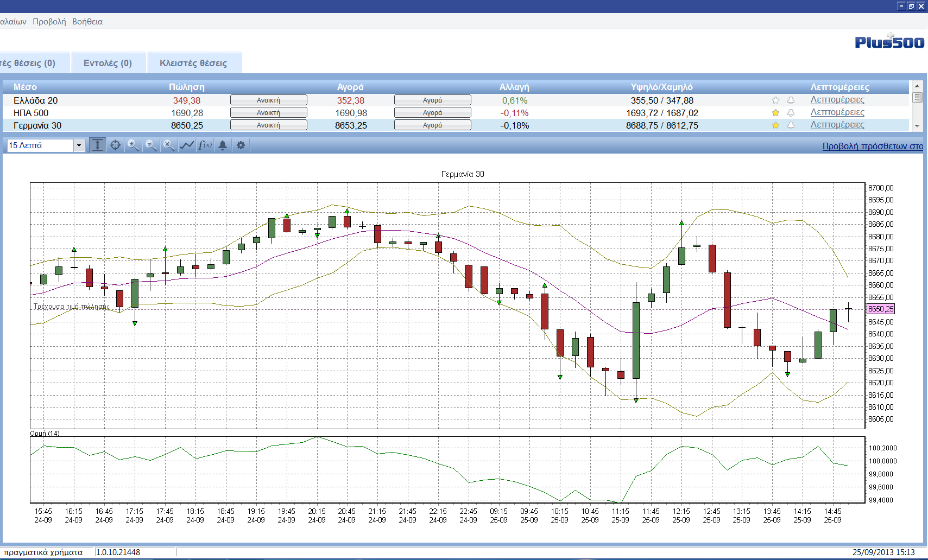Screen dimensions: 928x560
Task: Open chart settings gear
Action: tap(241, 145)
